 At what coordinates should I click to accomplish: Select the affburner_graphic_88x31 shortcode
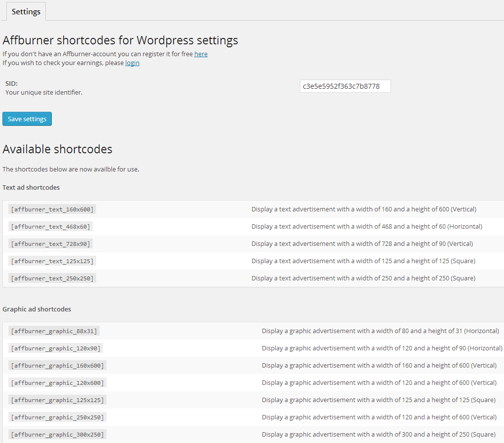pos(54,331)
